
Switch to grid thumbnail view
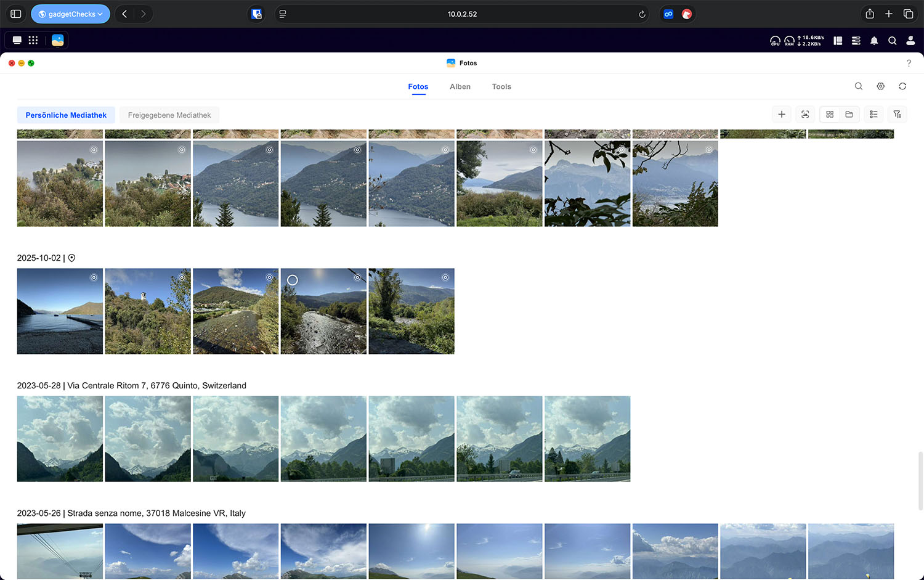point(830,115)
